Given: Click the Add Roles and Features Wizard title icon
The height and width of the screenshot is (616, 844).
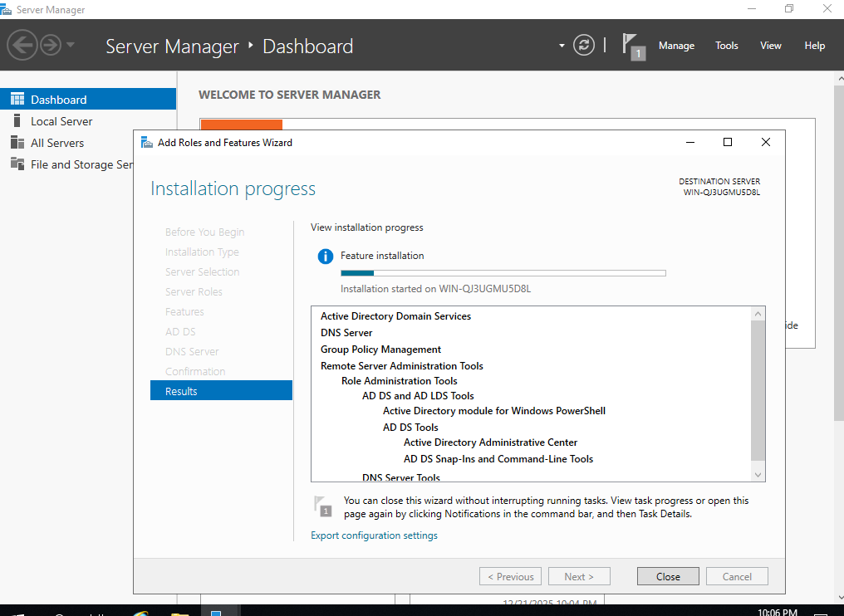Looking at the screenshot, I should (x=146, y=143).
